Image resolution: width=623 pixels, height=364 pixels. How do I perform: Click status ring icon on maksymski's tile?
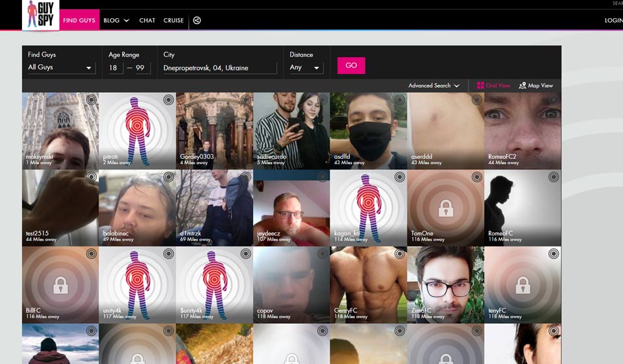click(x=91, y=100)
